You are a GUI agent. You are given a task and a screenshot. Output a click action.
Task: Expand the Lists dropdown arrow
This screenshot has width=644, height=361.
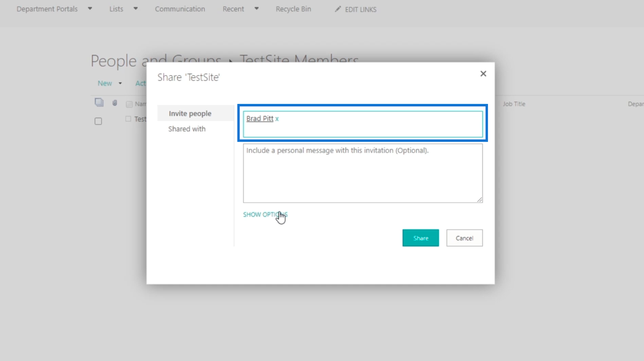pos(136,8)
